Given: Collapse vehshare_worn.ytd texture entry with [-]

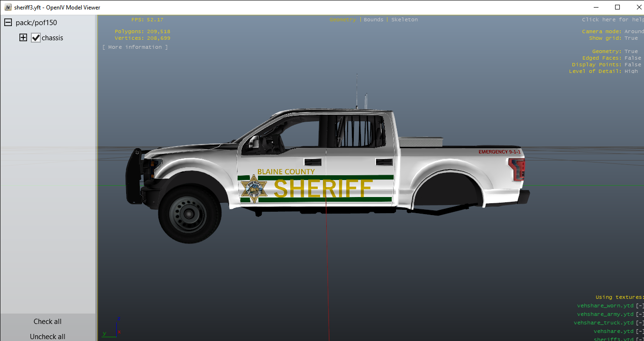Looking at the screenshot, I should (x=640, y=306).
